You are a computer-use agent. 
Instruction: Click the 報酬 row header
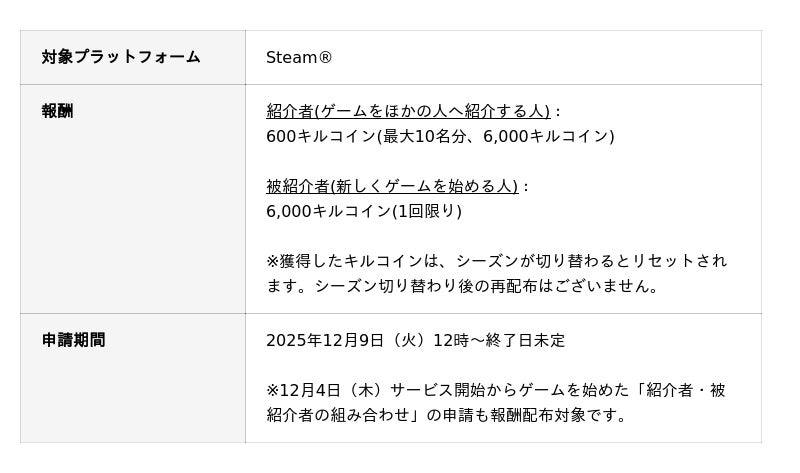57,111
